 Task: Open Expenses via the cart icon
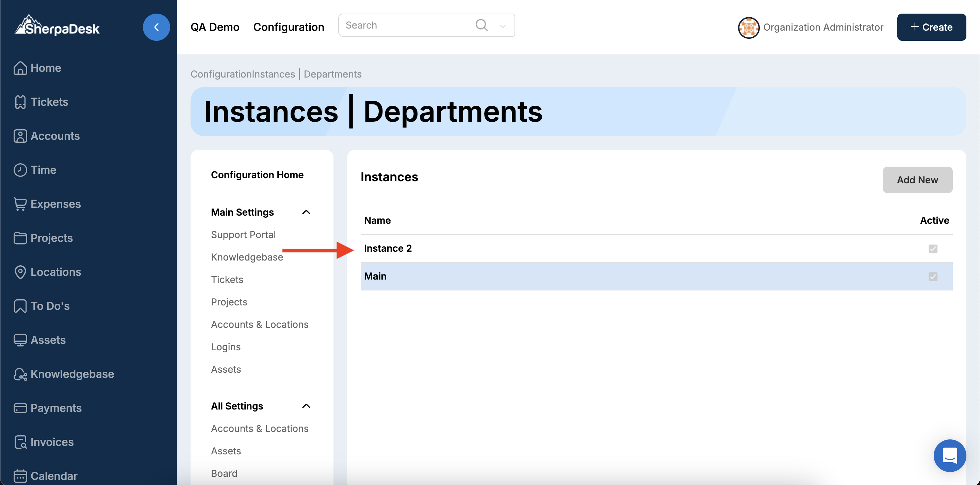point(20,204)
